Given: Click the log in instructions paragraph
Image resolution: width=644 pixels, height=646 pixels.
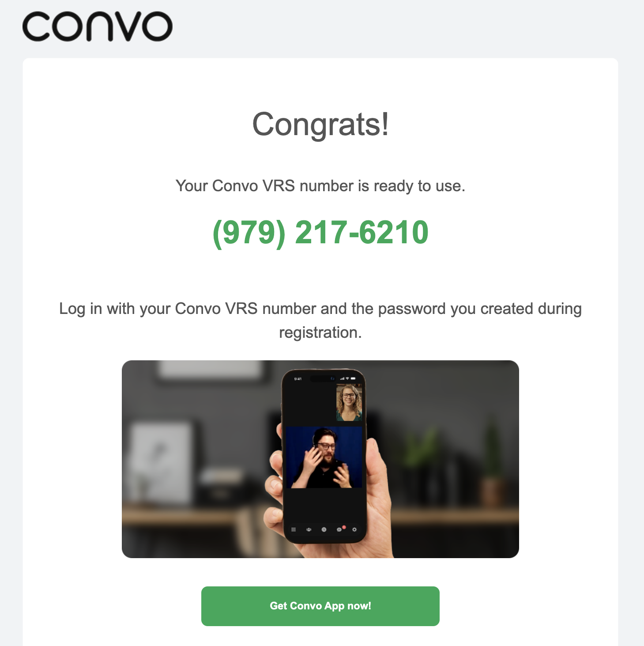Looking at the screenshot, I should click(x=320, y=321).
